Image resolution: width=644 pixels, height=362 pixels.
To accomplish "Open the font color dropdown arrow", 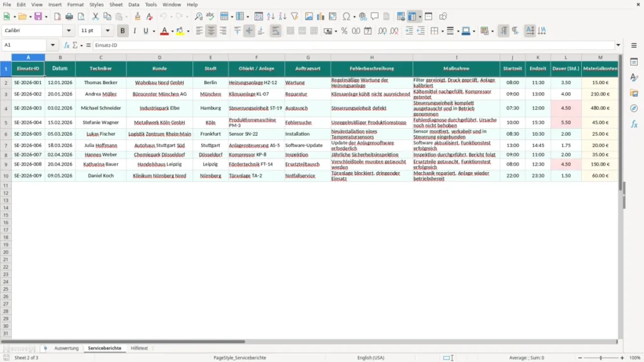I will coord(172,31).
